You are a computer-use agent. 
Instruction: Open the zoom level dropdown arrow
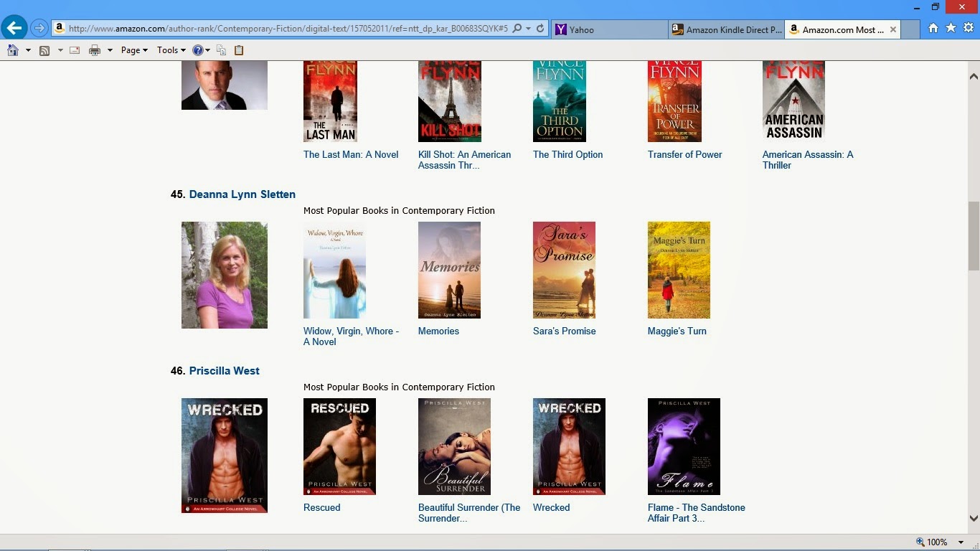[x=961, y=542]
